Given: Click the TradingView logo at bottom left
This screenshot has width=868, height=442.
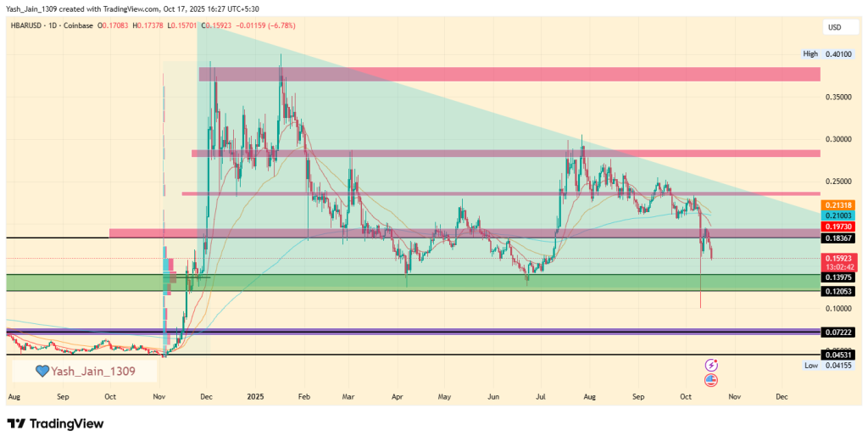Looking at the screenshot, I should [x=56, y=423].
